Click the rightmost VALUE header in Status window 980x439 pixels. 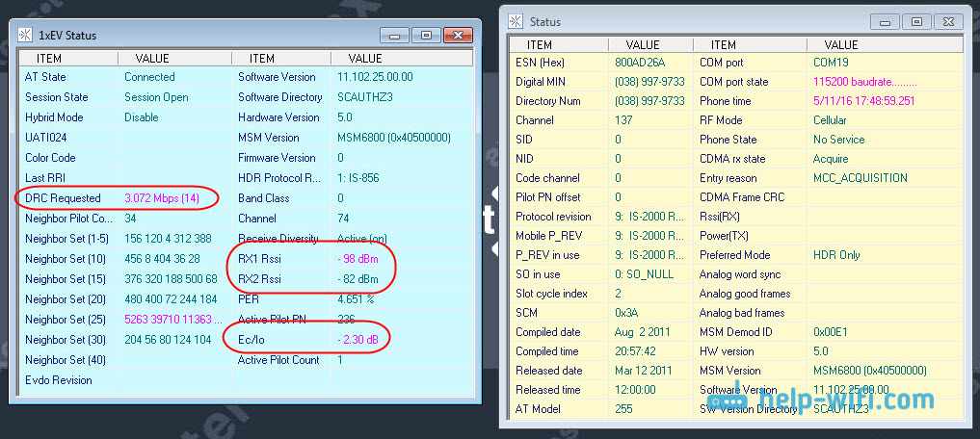point(840,44)
